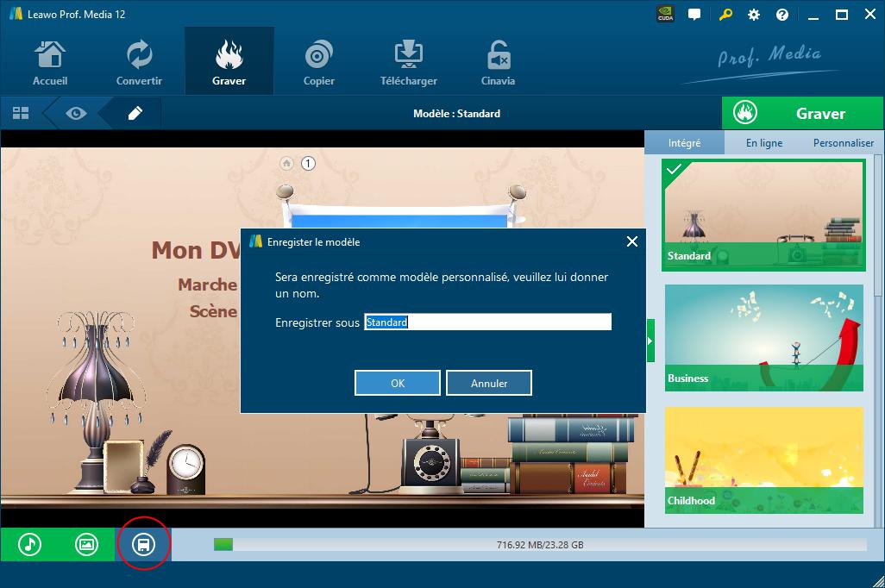885x588 pixels.
Task: Click the disc capacity progress bar
Action: tap(540, 545)
